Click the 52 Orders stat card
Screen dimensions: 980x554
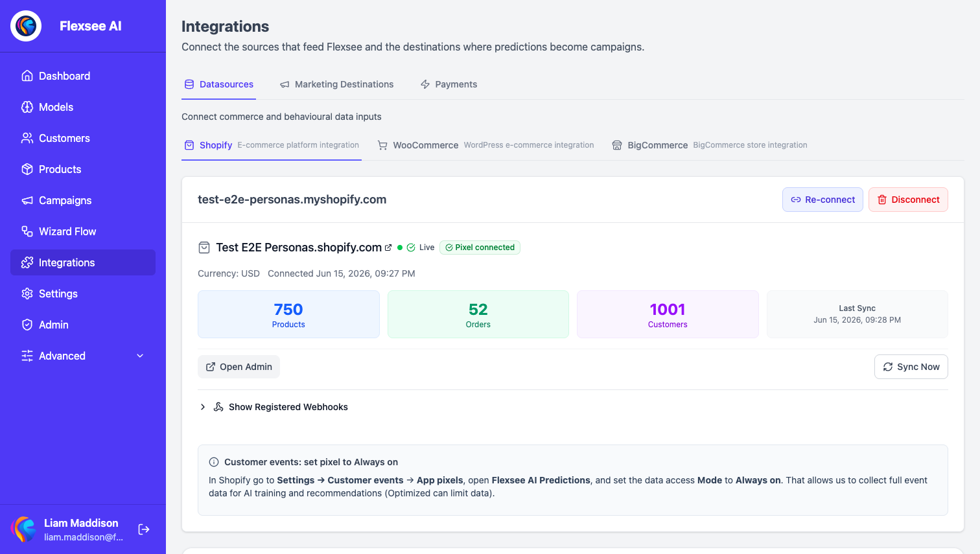pos(478,314)
